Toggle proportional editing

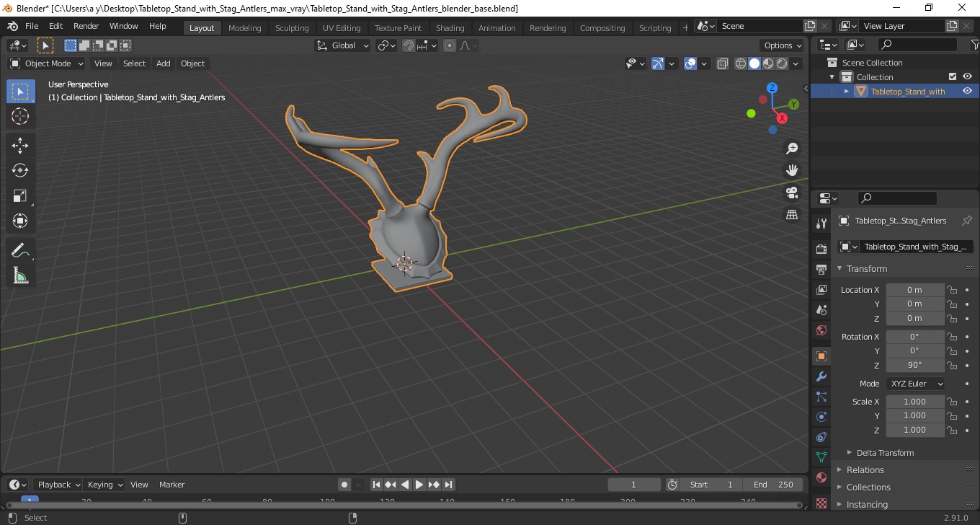click(450, 45)
